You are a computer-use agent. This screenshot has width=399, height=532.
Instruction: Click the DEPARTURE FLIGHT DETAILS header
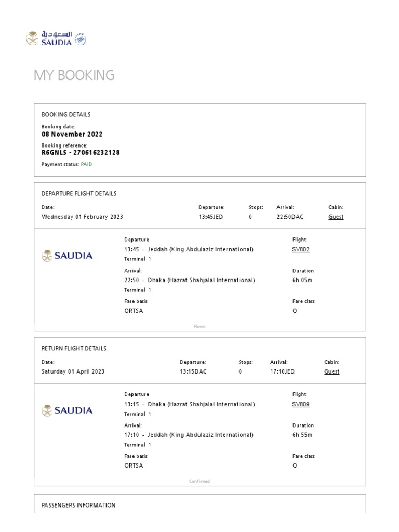click(x=79, y=194)
